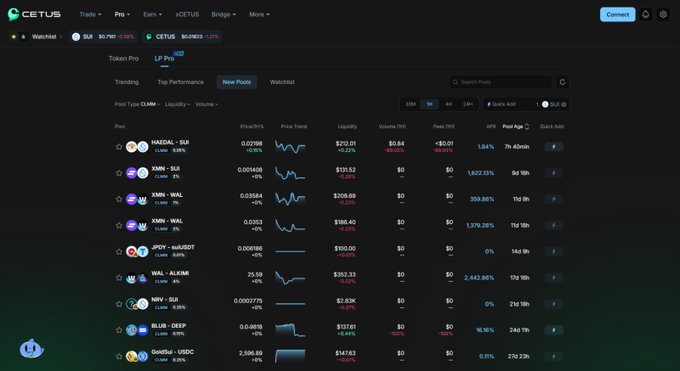Expand the Volume filter
This screenshot has height=371, width=680.
pos(206,104)
